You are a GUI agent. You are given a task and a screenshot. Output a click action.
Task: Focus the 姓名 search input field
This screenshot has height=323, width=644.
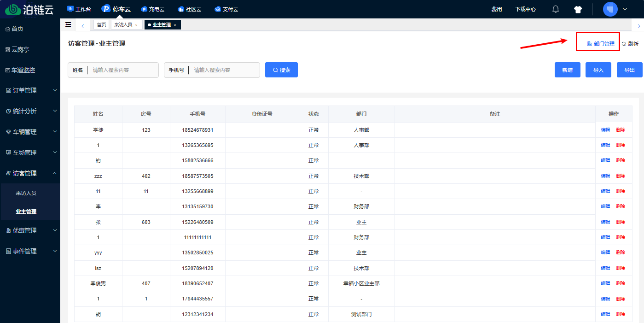(x=123, y=70)
